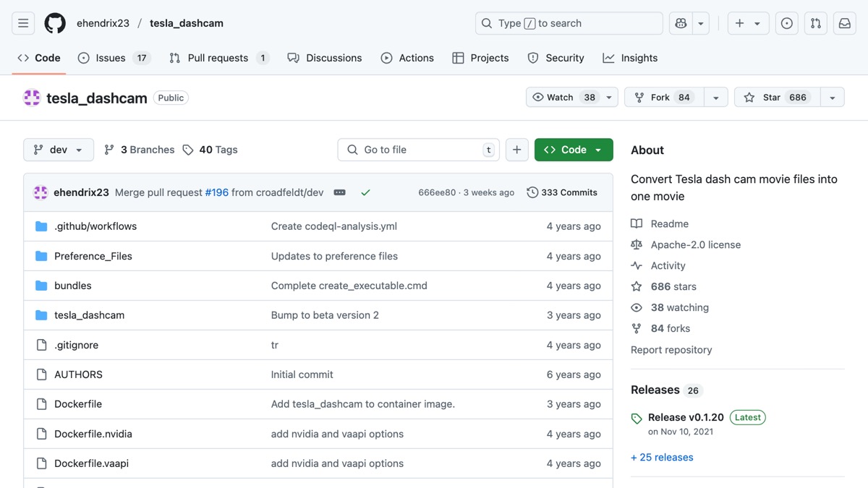This screenshot has height=488, width=868.
Task: Open the + 25 releases link
Action: coord(662,458)
